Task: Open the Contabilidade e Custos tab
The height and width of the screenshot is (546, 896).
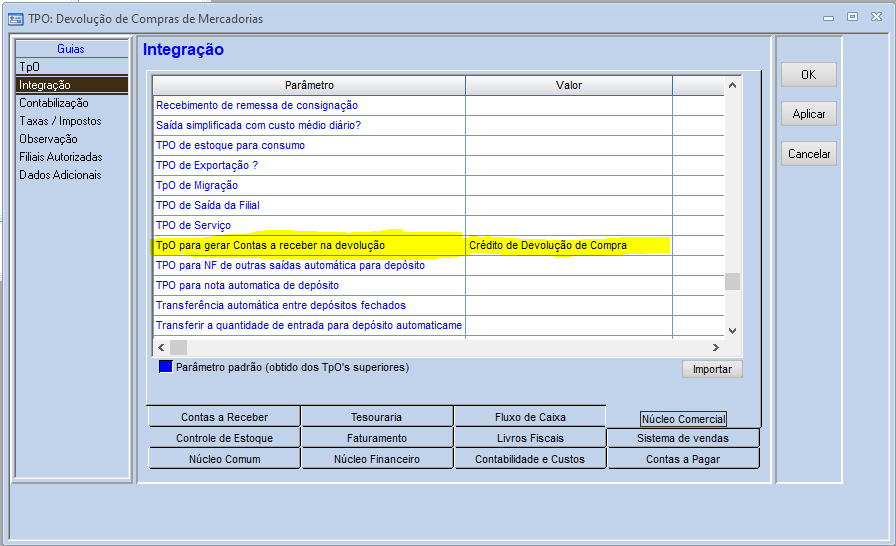Action: click(x=530, y=459)
